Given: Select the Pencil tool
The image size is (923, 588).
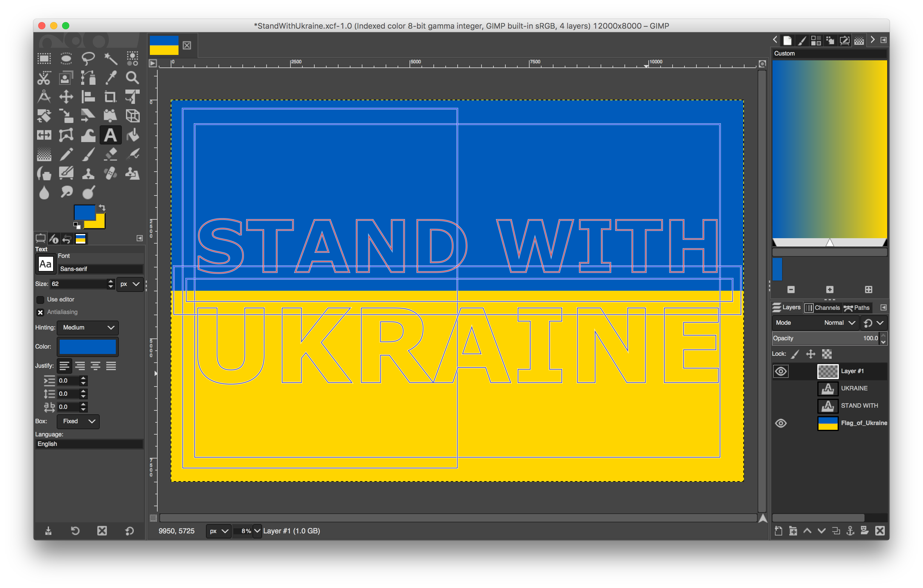Looking at the screenshot, I should coord(66,154).
